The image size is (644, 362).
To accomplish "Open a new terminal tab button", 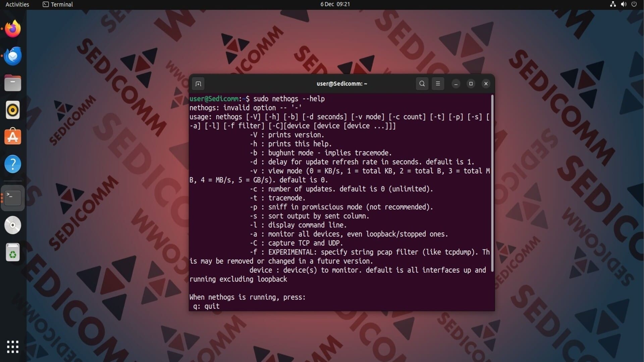I will pos(198,84).
